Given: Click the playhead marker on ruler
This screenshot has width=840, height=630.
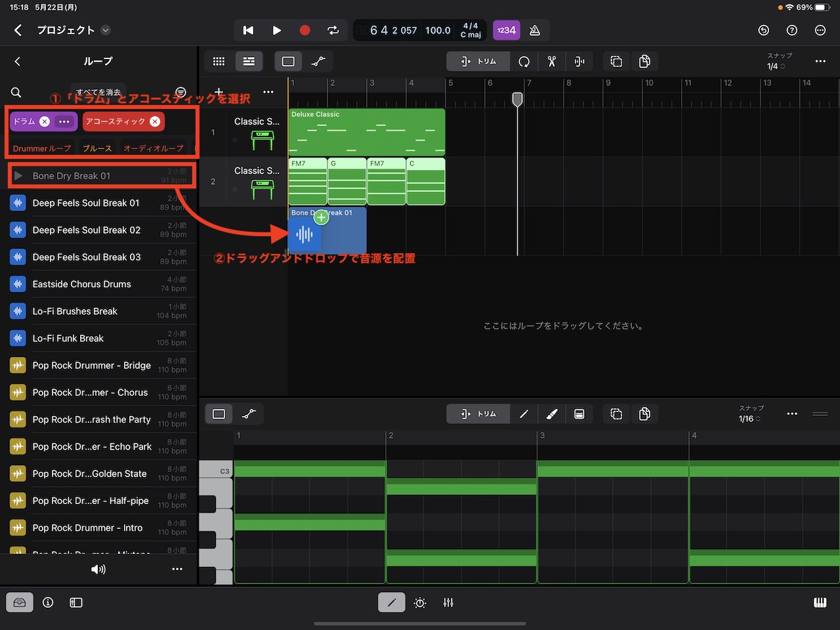Looking at the screenshot, I should (518, 99).
